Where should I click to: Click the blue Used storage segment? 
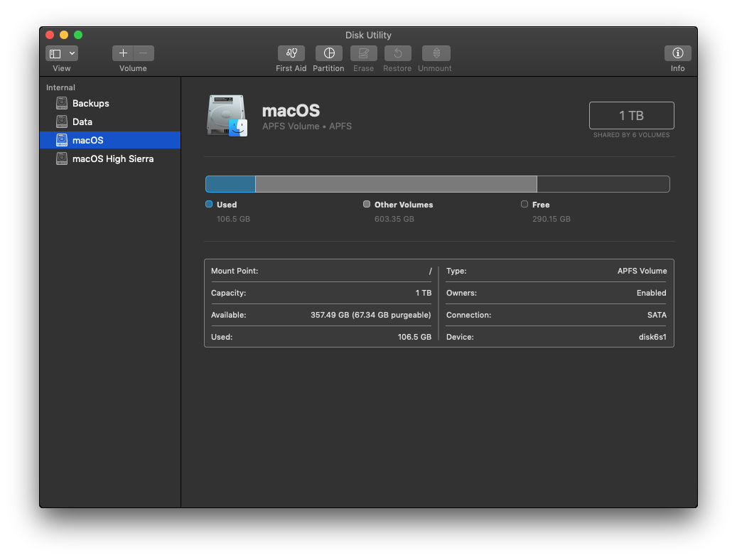coord(230,185)
